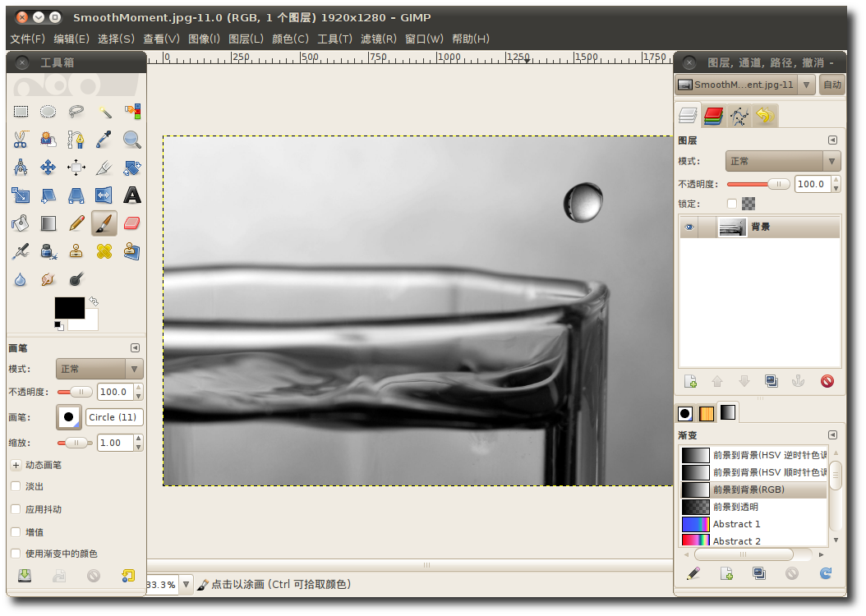Save tool options icon in toolbox
Viewport: 866px width, 616px height.
pos(25,576)
